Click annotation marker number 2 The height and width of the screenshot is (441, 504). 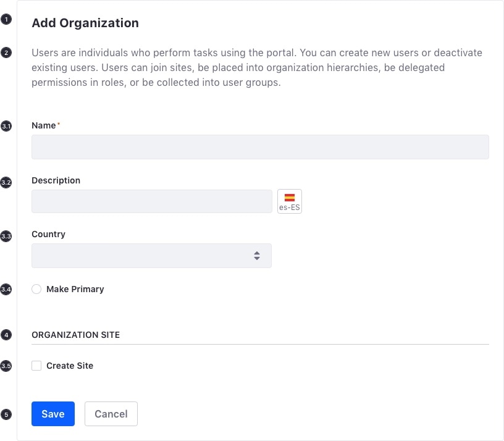coord(6,52)
